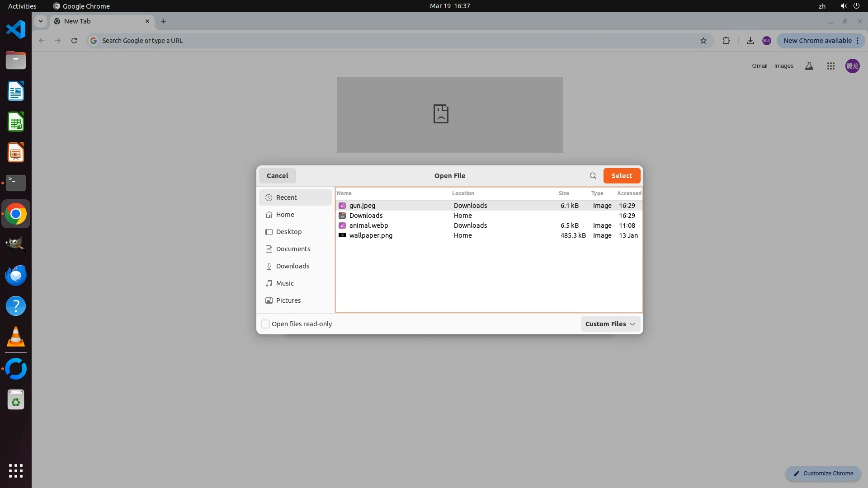Switch to Home sidebar location

coord(285,215)
